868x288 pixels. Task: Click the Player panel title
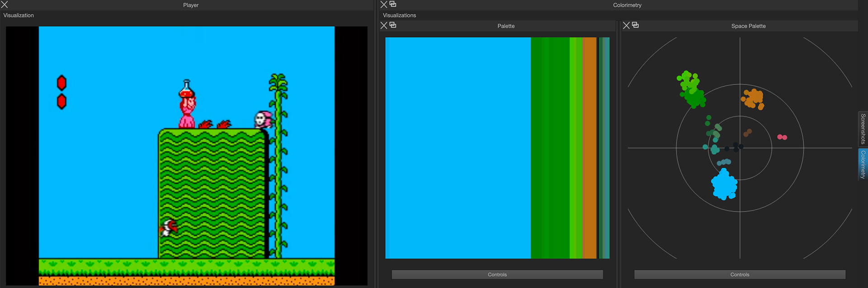(191, 5)
